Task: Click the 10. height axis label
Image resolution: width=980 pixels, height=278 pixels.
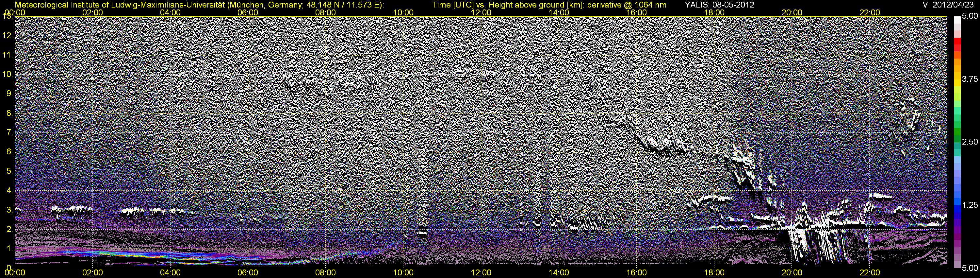Action: click(8, 74)
